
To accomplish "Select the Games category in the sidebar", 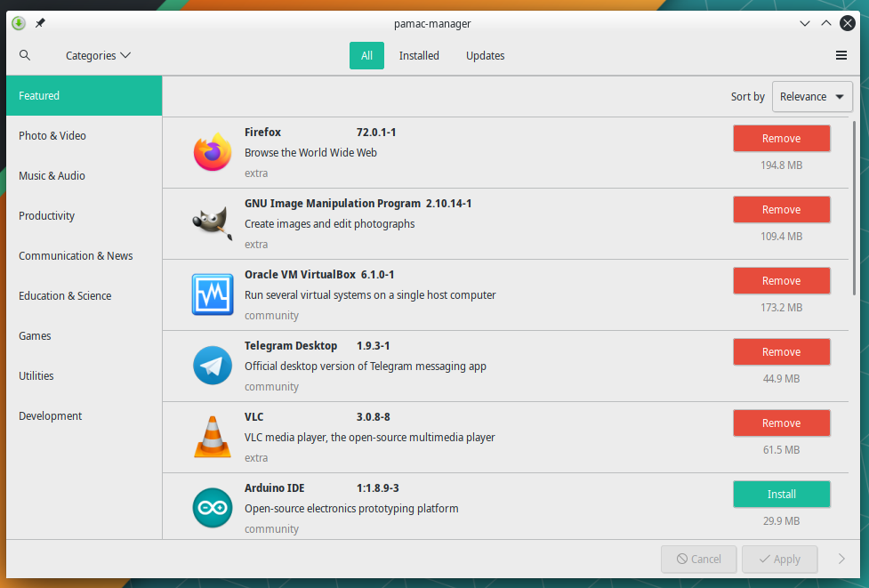I will [x=35, y=335].
